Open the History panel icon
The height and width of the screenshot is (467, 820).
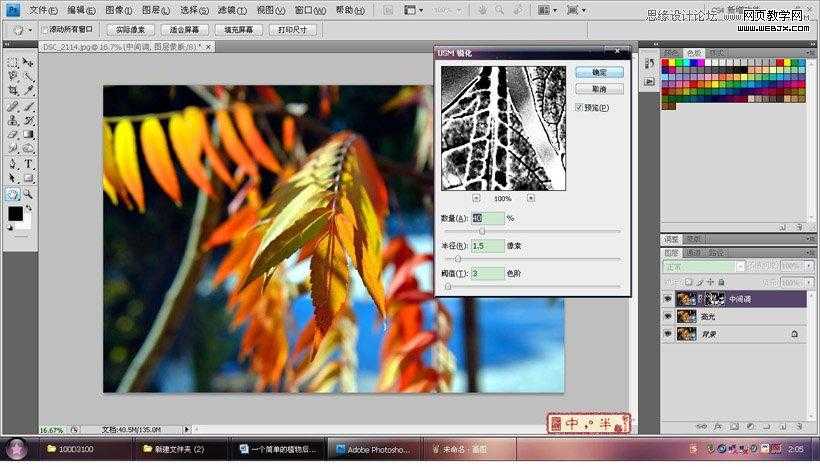click(650, 64)
